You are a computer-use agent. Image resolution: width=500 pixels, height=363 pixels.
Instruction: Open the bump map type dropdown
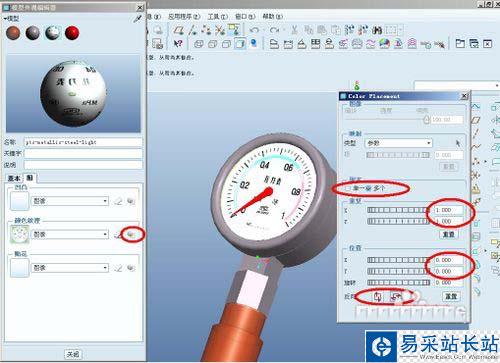(x=70, y=201)
